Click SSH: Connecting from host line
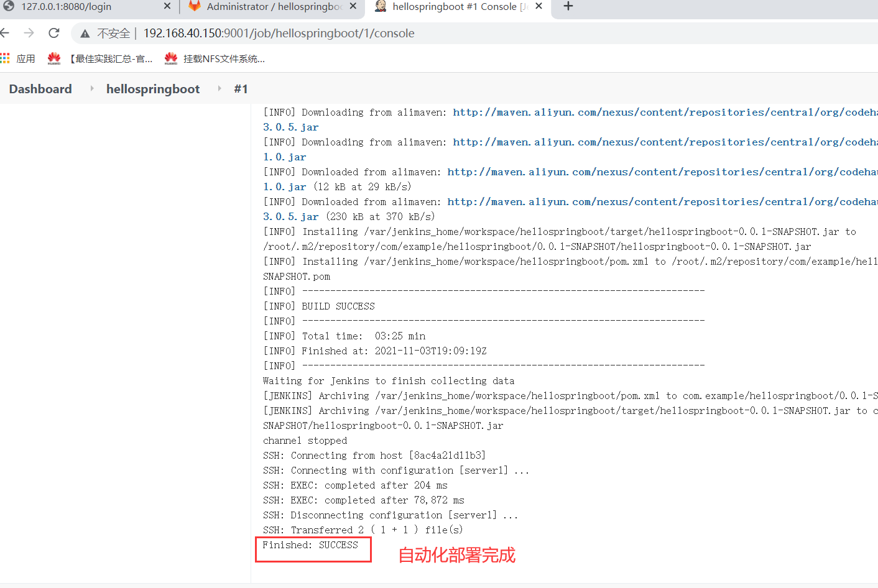This screenshot has width=878, height=588. [x=374, y=456]
